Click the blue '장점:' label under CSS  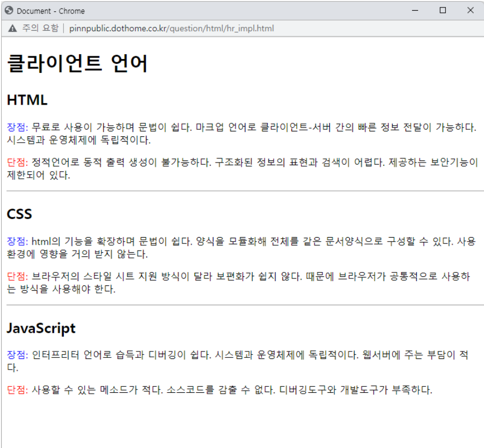click(x=18, y=241)
